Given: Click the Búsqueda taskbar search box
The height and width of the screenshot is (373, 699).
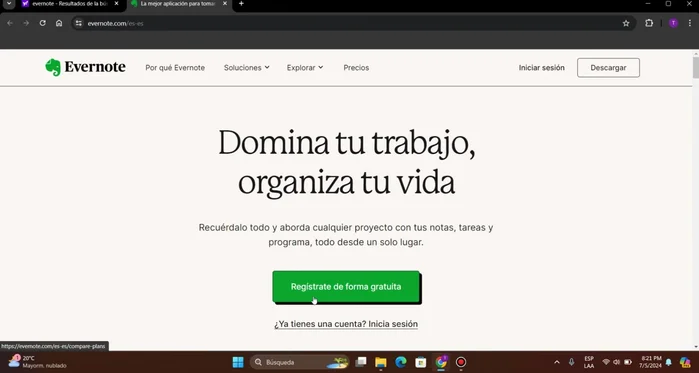Looking at the screenshot, I should (x=299, y=362).
